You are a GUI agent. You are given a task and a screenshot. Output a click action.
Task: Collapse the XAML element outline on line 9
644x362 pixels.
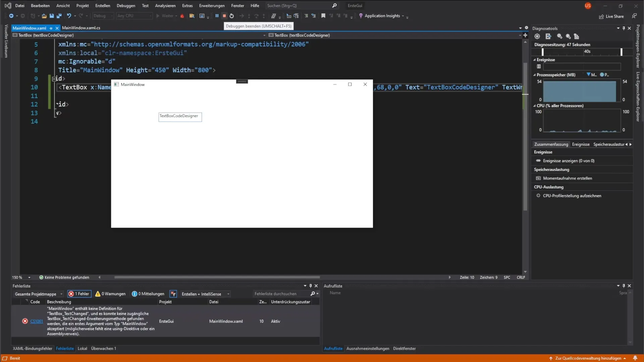point(54,79)
